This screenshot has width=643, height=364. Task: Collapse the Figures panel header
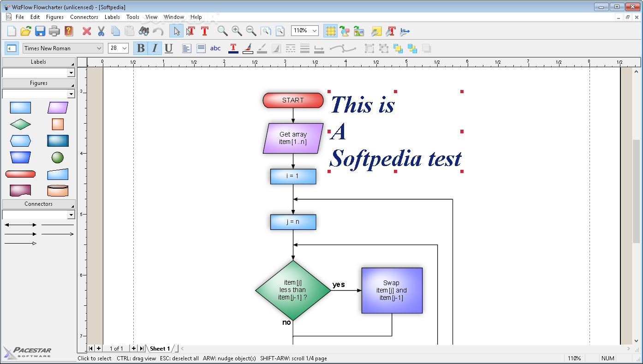[39, 83]
